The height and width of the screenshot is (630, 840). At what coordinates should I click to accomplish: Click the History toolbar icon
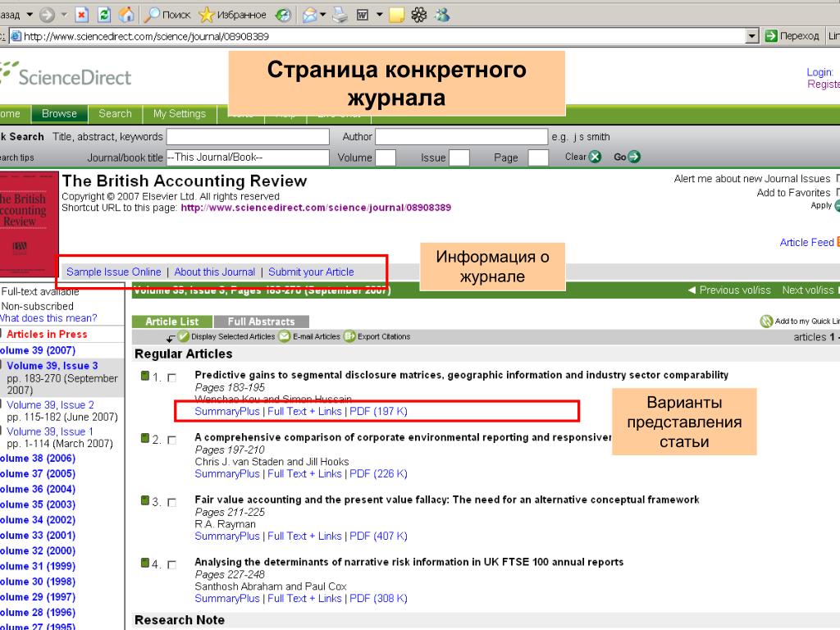283,15
